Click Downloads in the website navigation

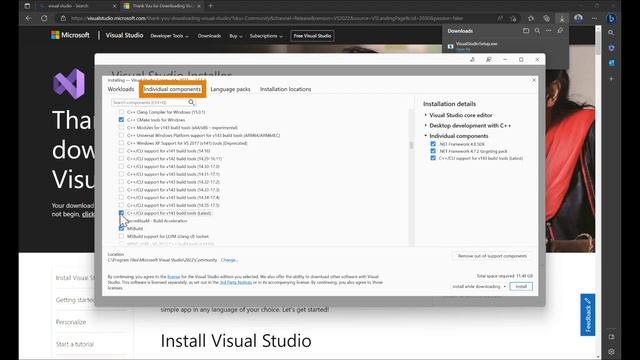[209, 36]
